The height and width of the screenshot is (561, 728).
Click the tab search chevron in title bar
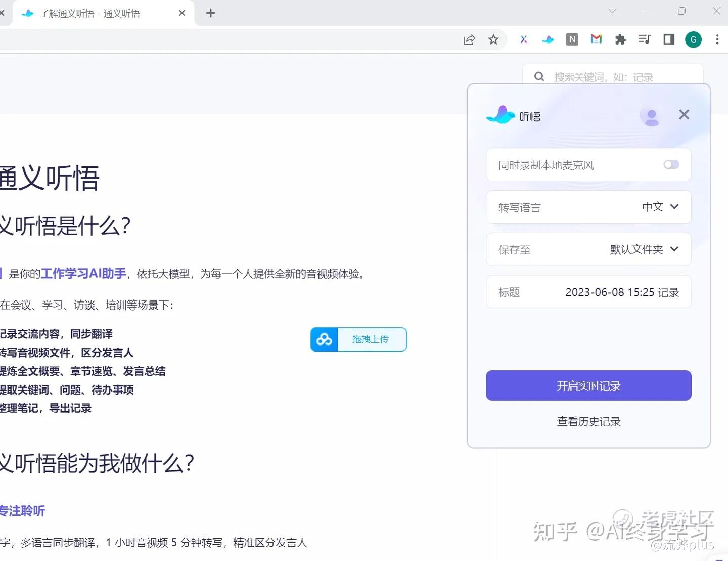(x=613, y=11)
